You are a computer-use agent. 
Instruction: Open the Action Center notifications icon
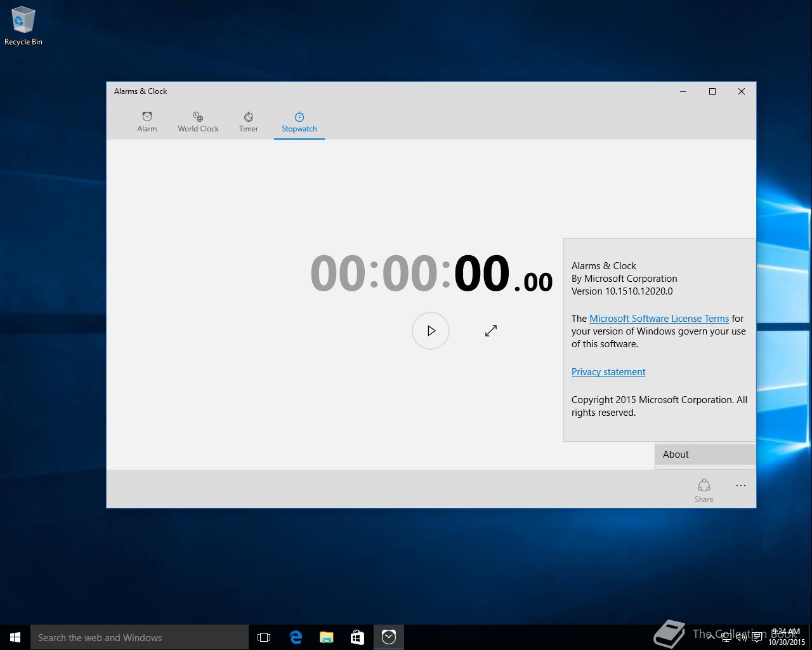coord(757,637)
